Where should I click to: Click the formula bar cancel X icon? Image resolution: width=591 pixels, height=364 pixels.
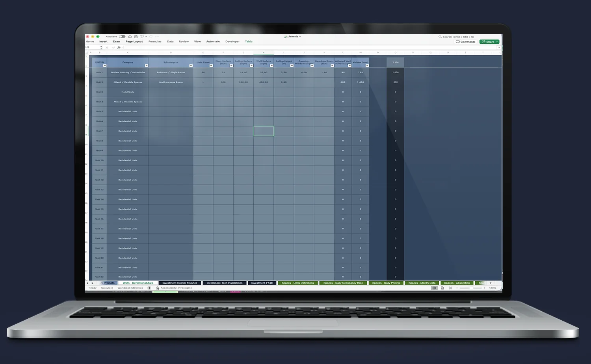tap(107, 47)
